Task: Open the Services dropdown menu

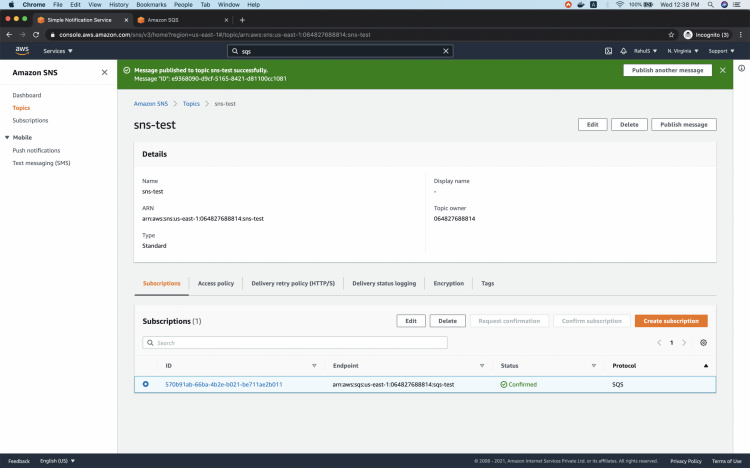Action: click(x=57, y=51)
